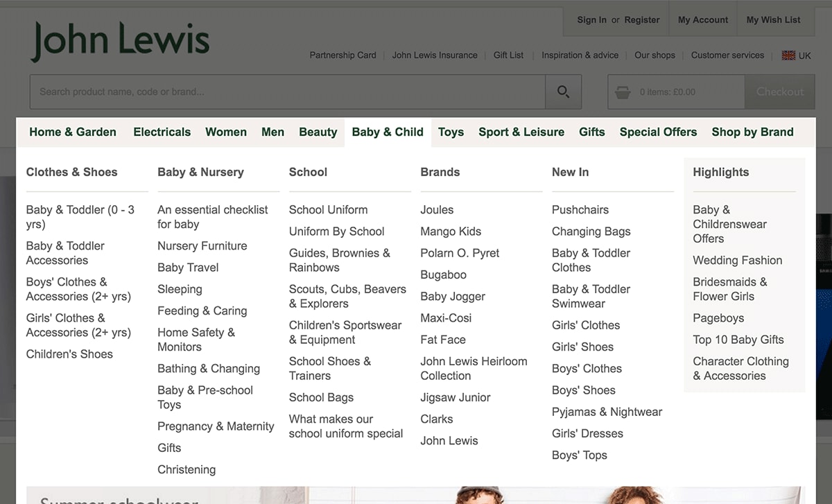This screenshot has width=832, height=504.
Task: Open the Register link
Action: click(x=642, y=20)
